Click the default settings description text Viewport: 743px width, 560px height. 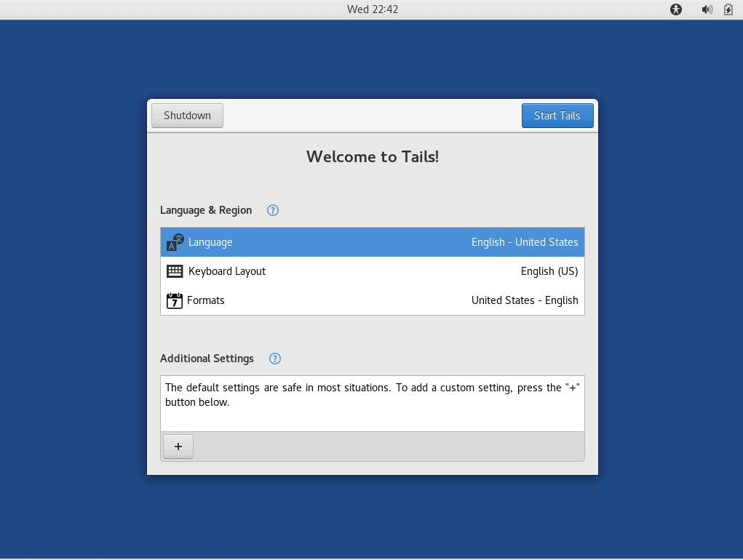(x=373, y=395)
